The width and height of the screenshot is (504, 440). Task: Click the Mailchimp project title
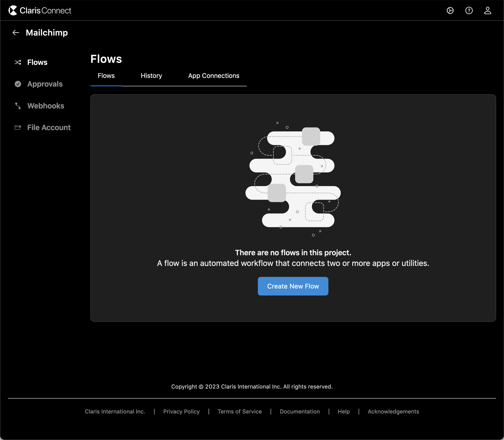47,32
